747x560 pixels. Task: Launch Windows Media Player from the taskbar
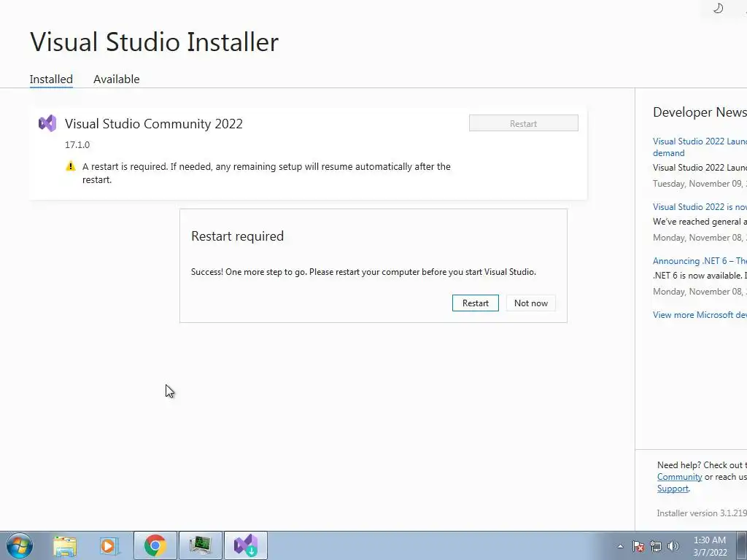point(109,545)
